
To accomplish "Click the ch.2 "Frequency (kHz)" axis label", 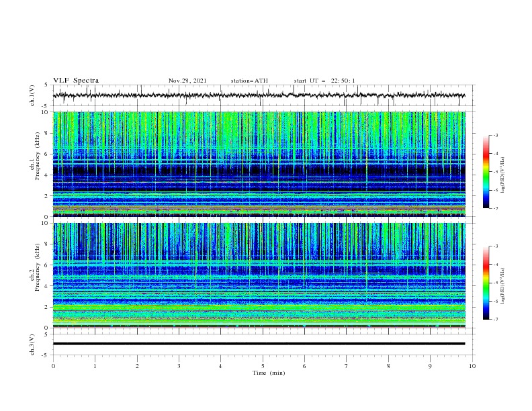I will click(38, 267).
